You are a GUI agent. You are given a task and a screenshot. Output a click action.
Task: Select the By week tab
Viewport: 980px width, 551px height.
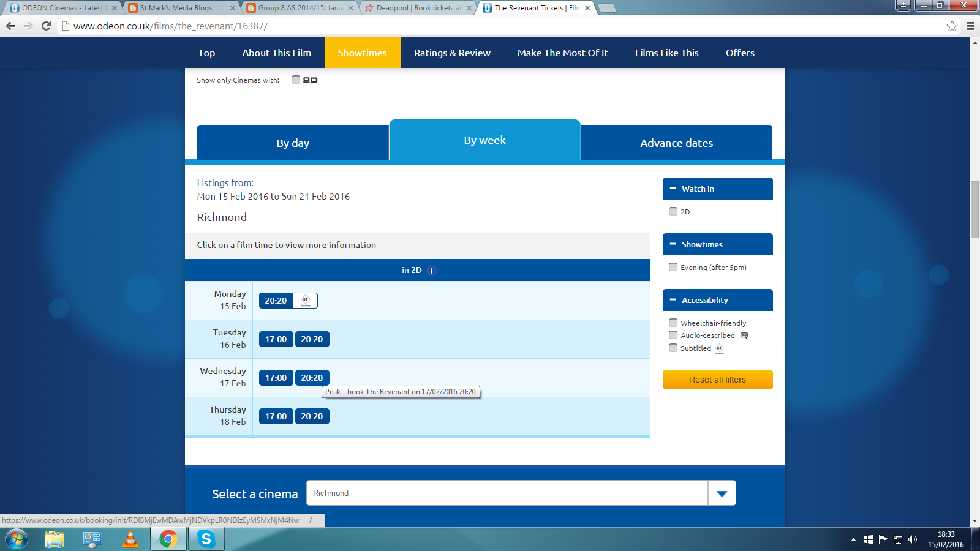[x=484, y=140]
